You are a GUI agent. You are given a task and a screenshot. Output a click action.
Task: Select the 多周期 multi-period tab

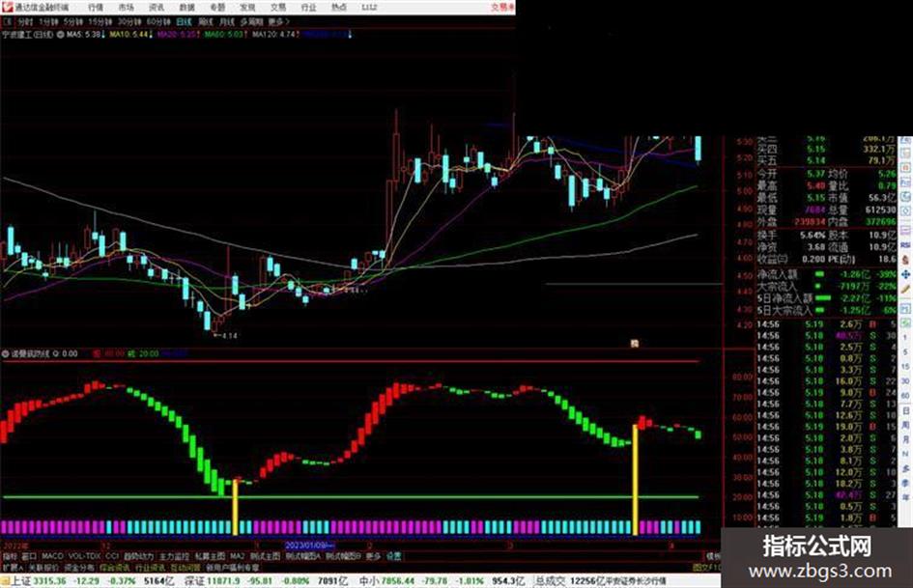point(251,21)
